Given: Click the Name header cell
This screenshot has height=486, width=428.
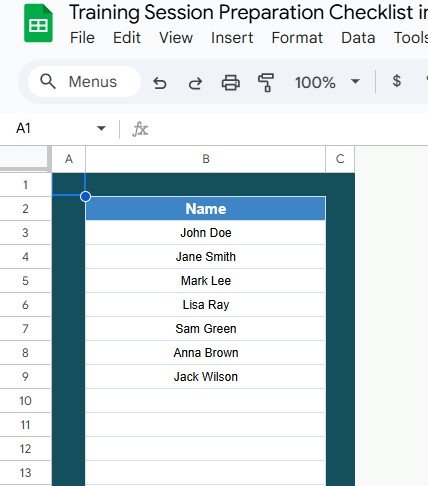Looking at the screenshot, I should [x=206, y=209].
